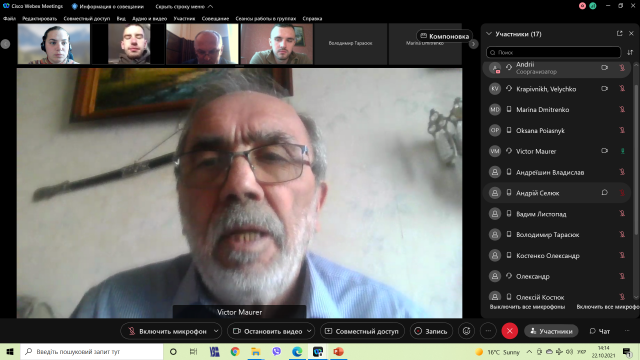Click Костенко Олександр microphone icon
Screen dimensions: 640x360
point(622,255)
